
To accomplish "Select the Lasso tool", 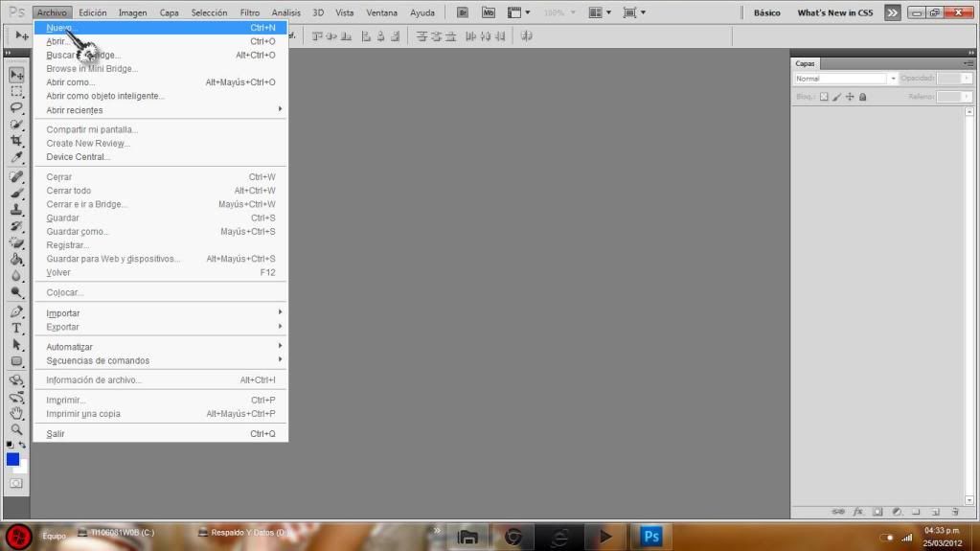I will point(16,107).
